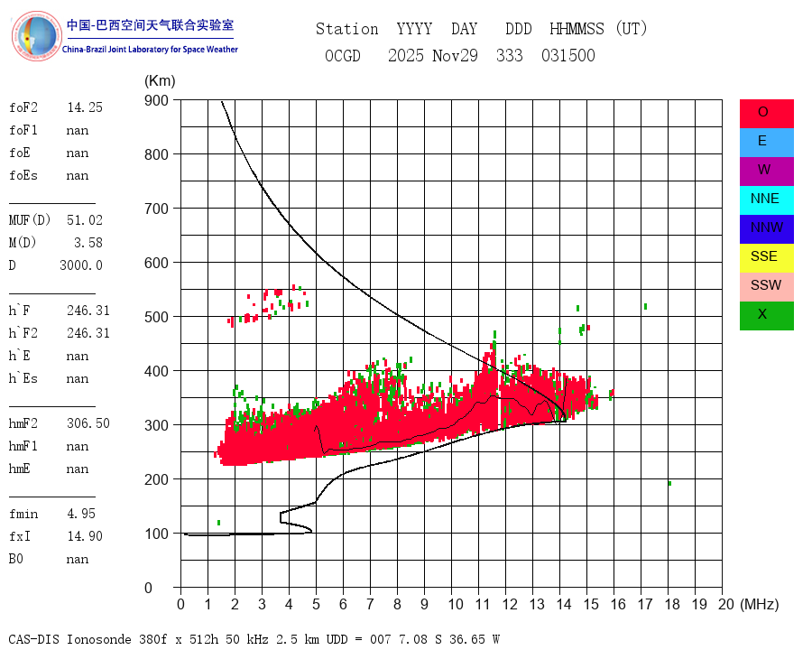Screen dimensions: 812x650
Task: Click the 900 km axis tick label
Action: point(156,100)
